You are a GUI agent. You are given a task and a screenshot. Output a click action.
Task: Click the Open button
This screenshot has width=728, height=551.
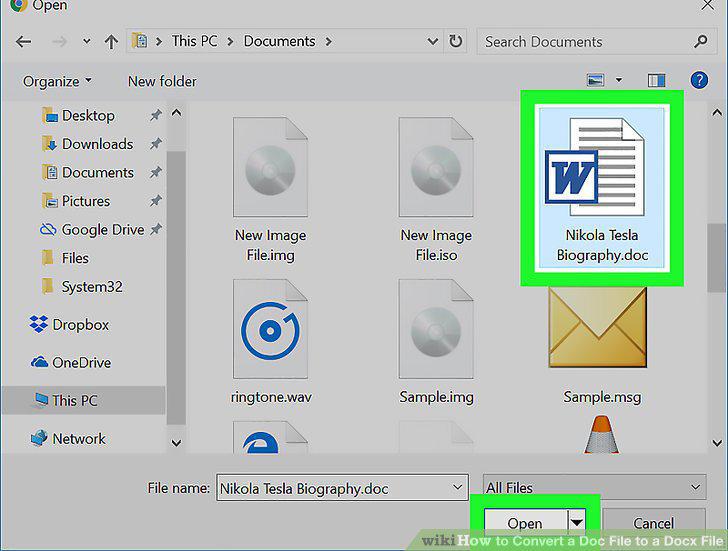click(x=525, y=524)
